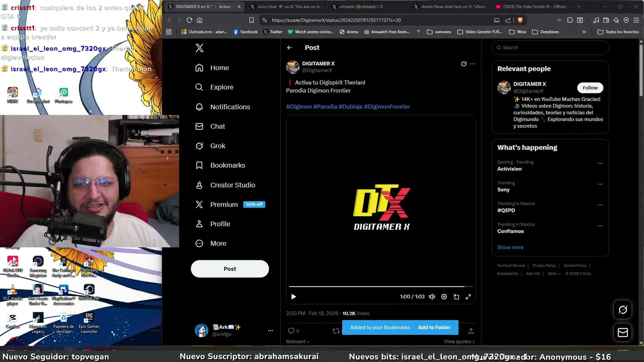Image resolution: width=644 pixels, height=362 pixels.
Task: Open a new browser tab
Action: pos(579,7)
